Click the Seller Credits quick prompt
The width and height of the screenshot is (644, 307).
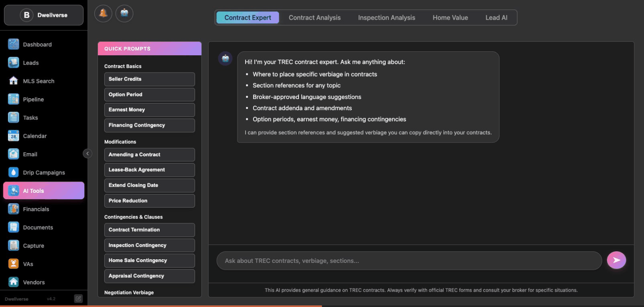[149, 79]
